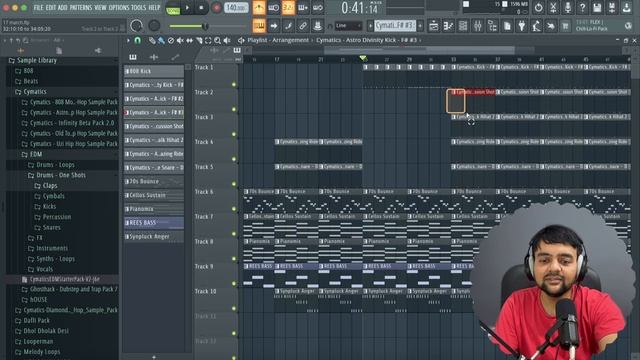Open the pattern selector Cymati..F# #3
The image size is (640, 360).
[395, 26]
